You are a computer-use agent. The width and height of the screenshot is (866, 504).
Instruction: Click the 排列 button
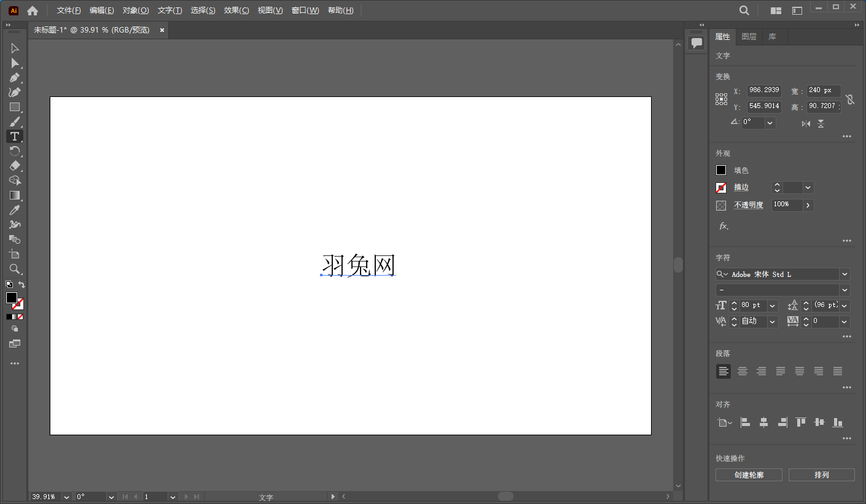pos(821,474)
